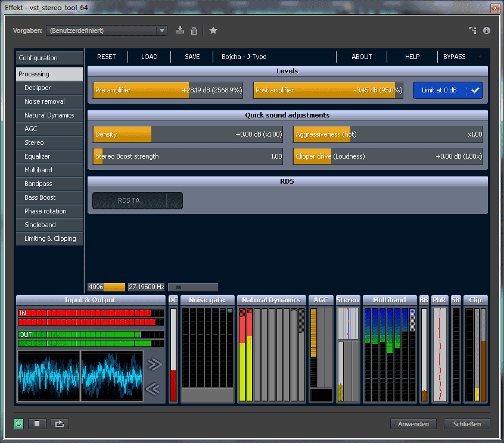Click the stop preview button
504x443 pixels.
point(37,424)
